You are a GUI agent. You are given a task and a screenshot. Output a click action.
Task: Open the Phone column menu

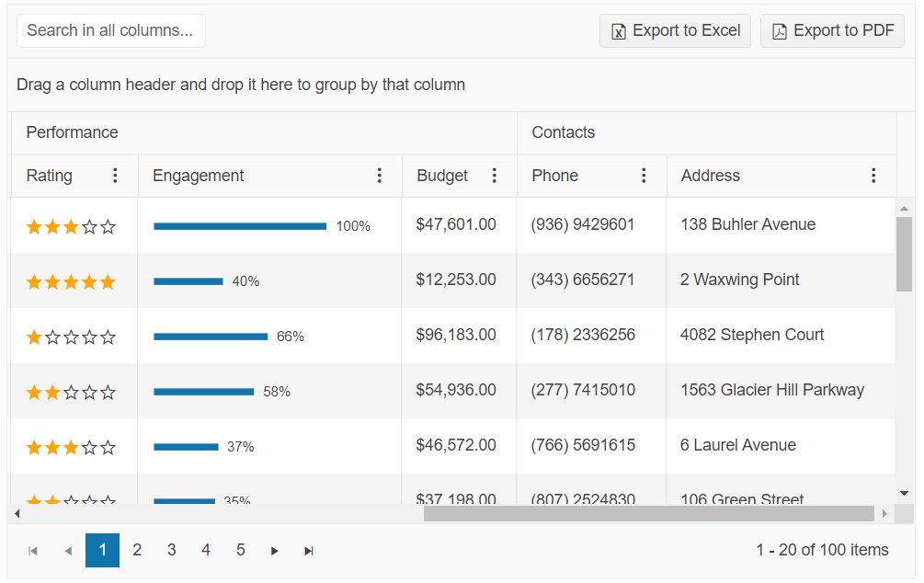tap(644, 176)
